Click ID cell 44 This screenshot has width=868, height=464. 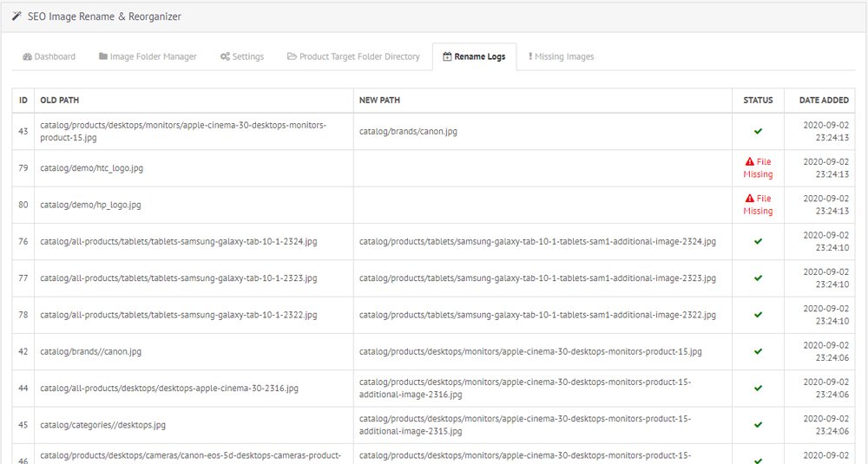(23, 389)
